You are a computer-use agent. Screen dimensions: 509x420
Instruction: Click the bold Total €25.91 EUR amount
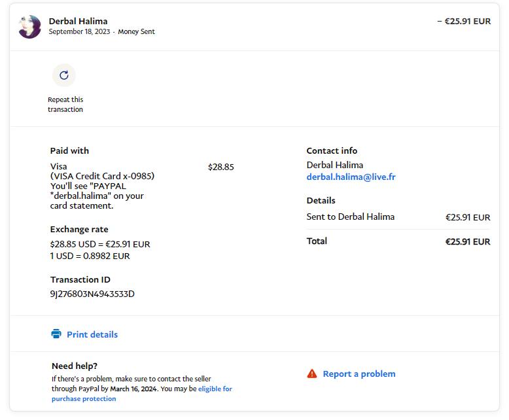pos(468,241)
